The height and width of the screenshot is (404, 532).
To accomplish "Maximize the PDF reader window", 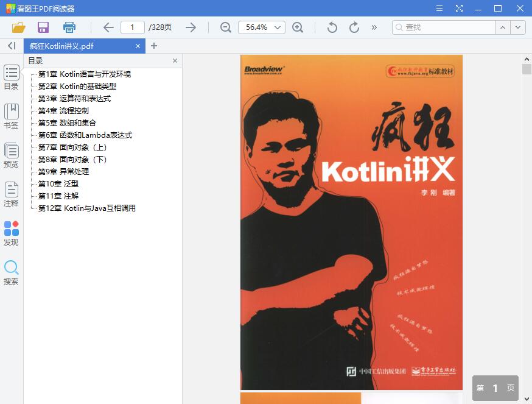I will [498, 9].
